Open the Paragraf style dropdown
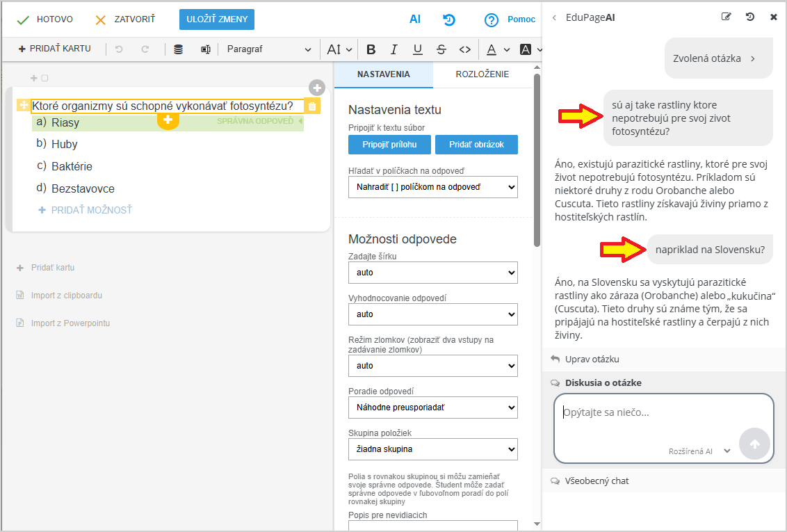787x532 pixels. 268,49
